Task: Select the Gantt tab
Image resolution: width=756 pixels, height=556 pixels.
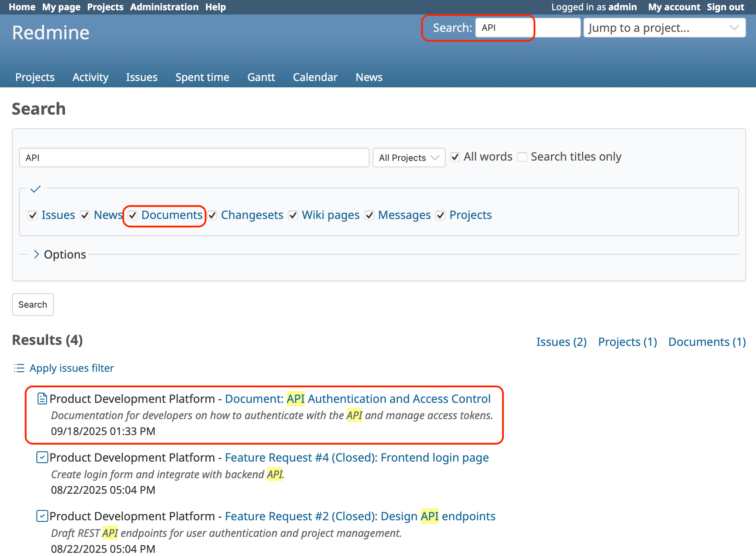Action: click(261, 77)
